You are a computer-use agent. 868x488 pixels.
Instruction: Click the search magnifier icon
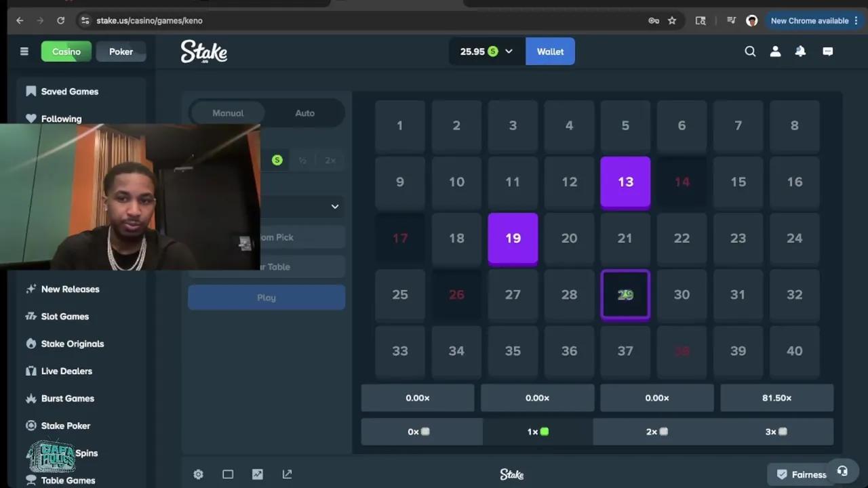(x=750, y=52)
